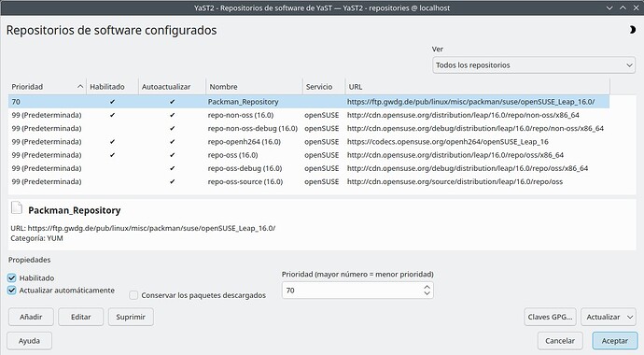Select the repo-openh264 (16.0) row name
Image resolution: width=644 pixels, height=355 pixels.
[x=244, y=142]
